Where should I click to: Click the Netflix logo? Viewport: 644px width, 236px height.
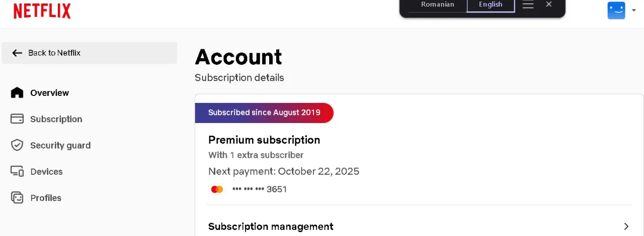(x=42, y=11)
